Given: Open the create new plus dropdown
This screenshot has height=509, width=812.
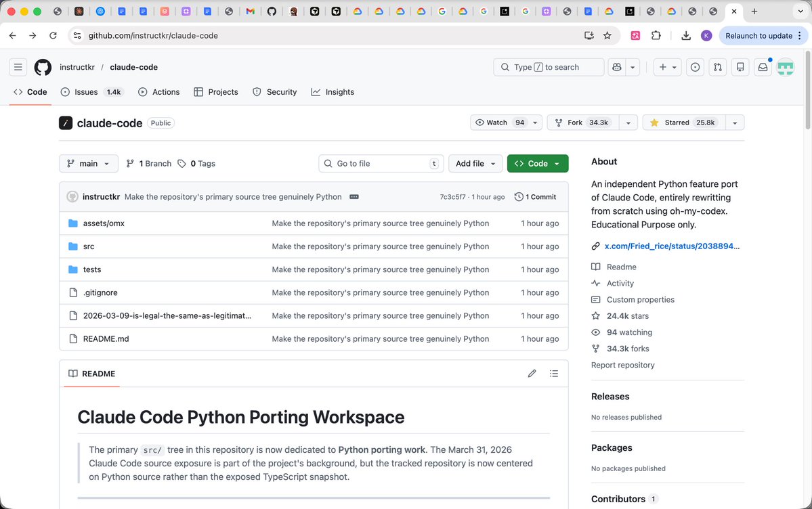Looking at the screenshot, I should [x=668, y=67].
